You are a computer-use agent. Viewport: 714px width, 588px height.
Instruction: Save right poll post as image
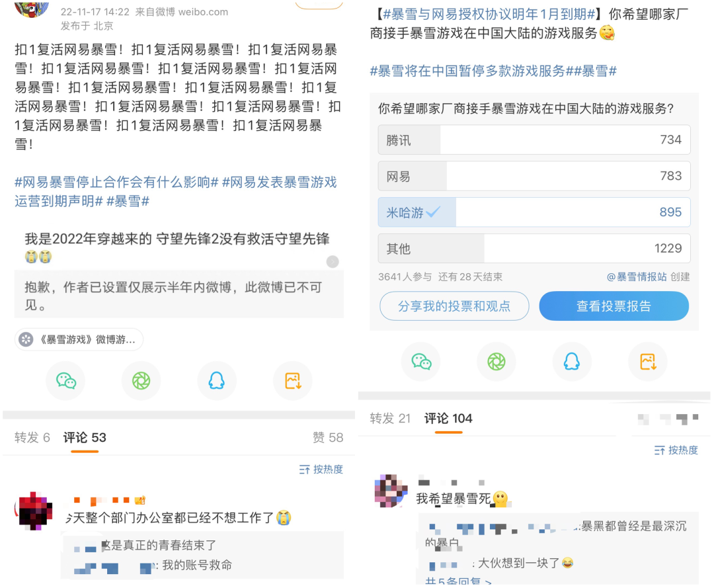(x=648, y=362)
